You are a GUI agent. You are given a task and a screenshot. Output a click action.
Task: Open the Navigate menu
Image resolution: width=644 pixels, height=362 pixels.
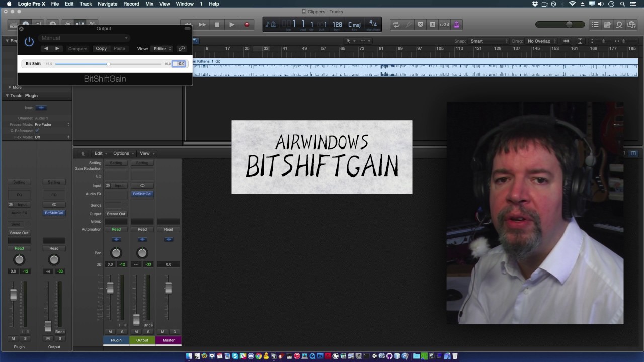[107, 4]
